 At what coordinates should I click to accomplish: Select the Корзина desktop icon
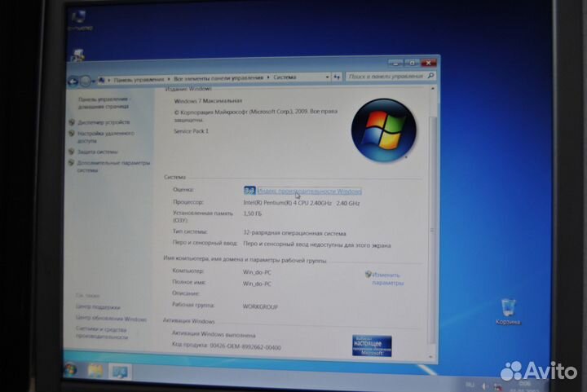508,311
